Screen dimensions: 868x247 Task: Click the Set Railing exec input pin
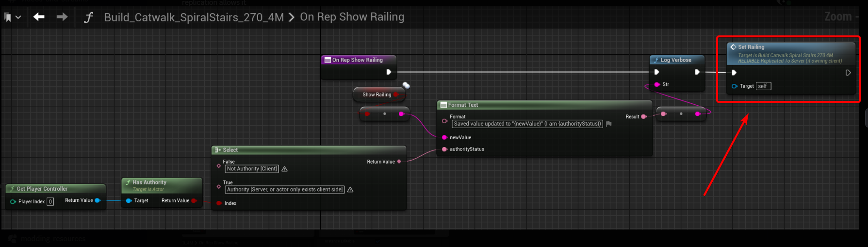pos(734,73)
